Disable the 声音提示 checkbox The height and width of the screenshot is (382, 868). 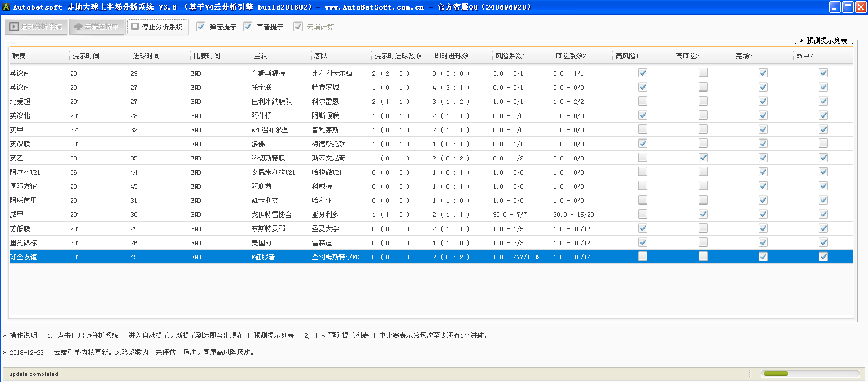point(248,27)
